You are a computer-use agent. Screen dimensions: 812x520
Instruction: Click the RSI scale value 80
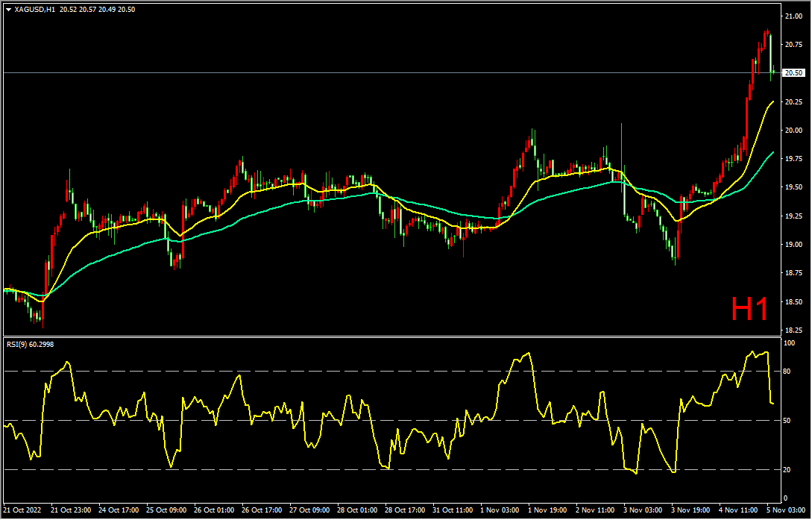click(x=787, y=372)
